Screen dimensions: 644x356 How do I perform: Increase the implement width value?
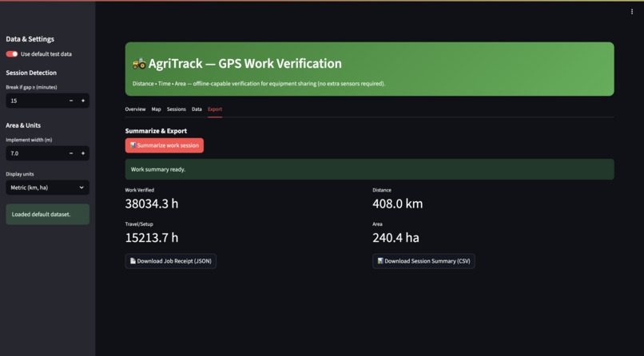[x=83, y=153]
